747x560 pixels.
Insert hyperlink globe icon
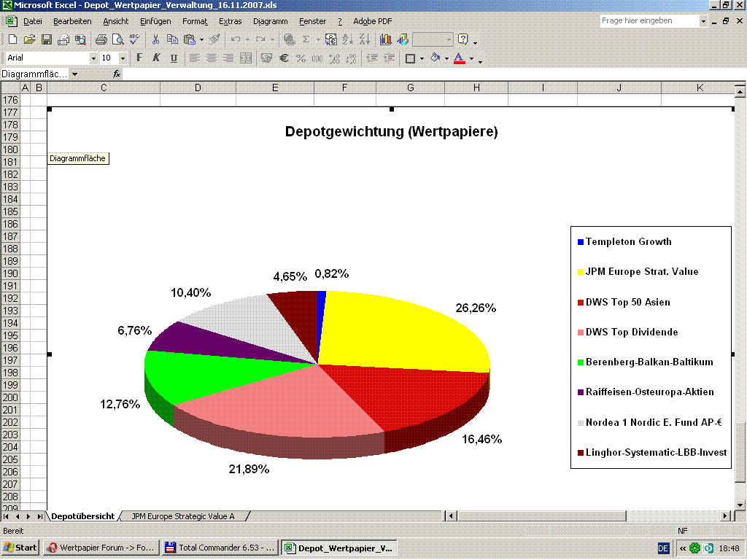(x=289, y=39)
